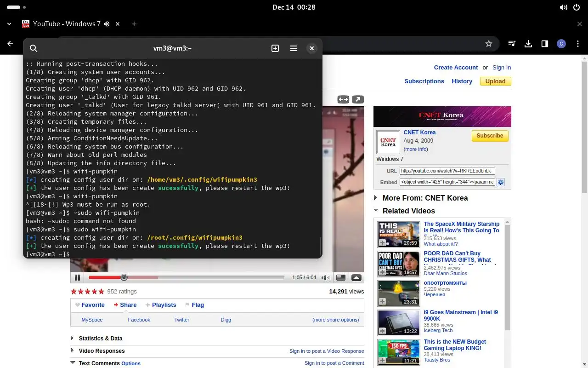This screenshot has height=368, width=588.
Task: Open tab search chevron
Action: [9, 24]
